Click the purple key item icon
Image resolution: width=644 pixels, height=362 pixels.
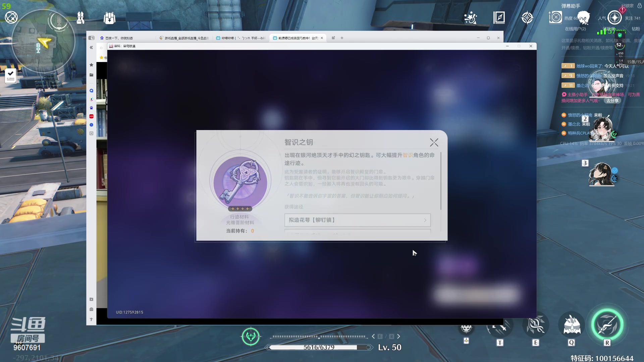pos(240,183)
